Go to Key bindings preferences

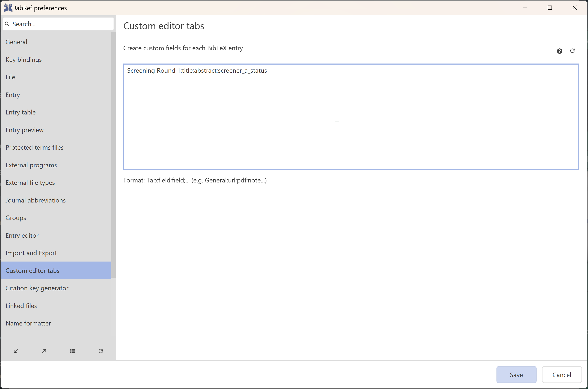pos(56,59)
